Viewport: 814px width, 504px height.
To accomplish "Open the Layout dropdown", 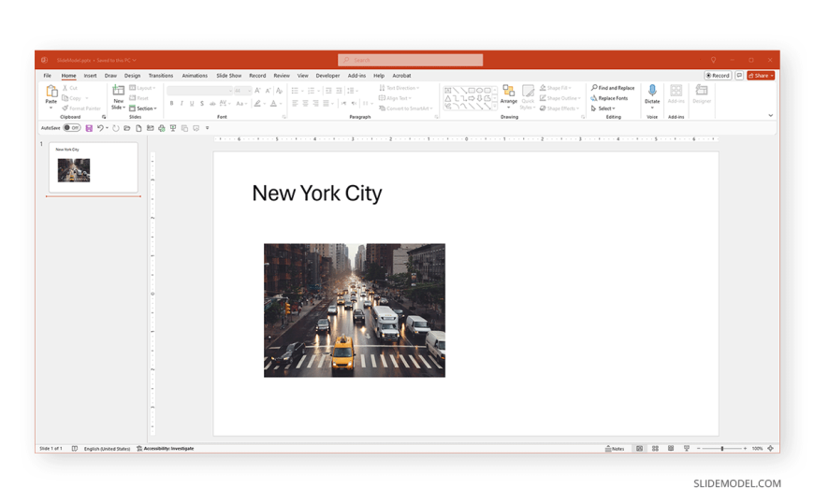I will click(142, 88).
